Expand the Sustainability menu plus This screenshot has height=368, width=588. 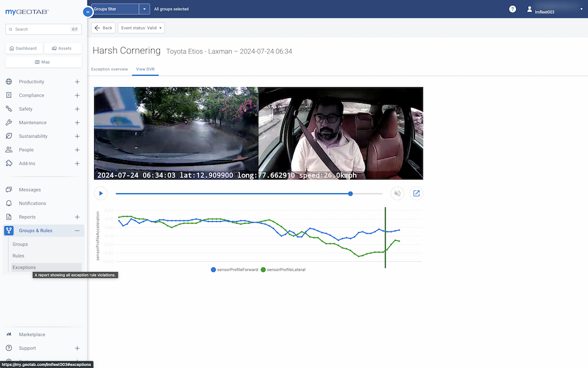(77, 136)
